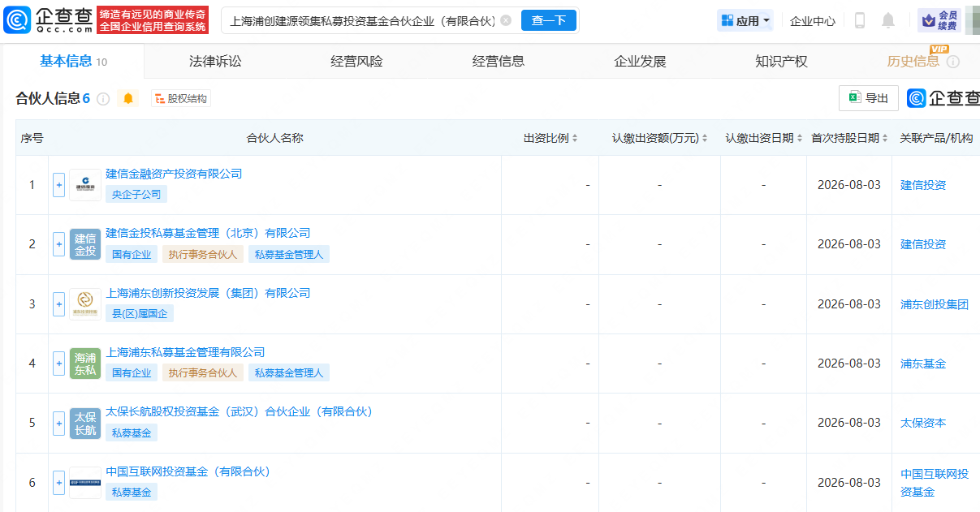Screen dimensions: 980x512
Task: Click the 查一下 search button
Action: tap(548, 20)
